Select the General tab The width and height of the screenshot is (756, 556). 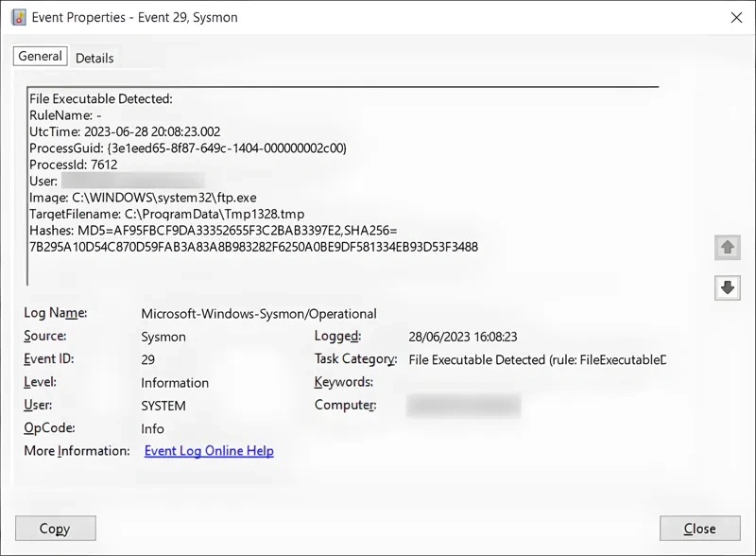[x=40, y=56]
